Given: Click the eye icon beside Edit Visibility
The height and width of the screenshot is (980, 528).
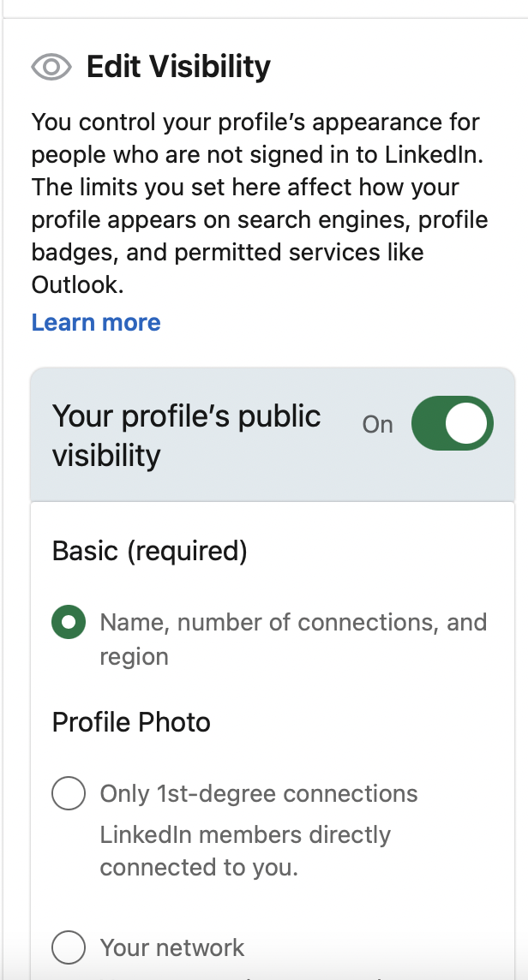Looking at the screenshot, I should pyautogui.click(x=51, y=67).
